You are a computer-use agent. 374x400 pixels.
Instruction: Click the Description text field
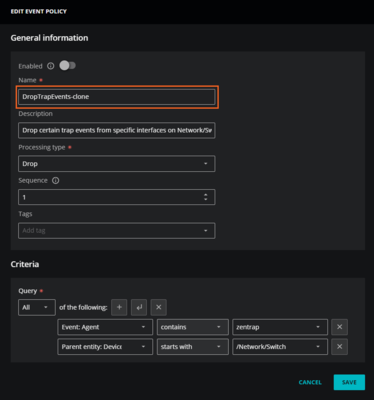pos(117,130)
